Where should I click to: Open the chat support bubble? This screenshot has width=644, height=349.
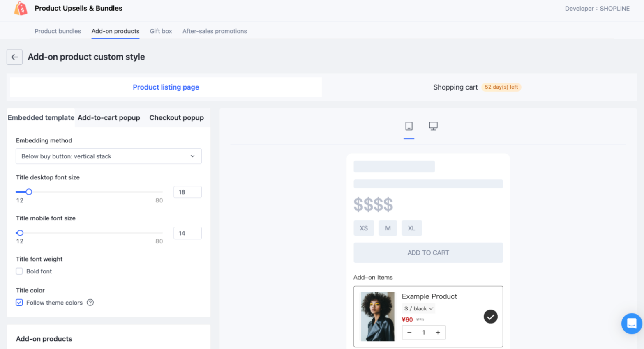coord(631,324)
